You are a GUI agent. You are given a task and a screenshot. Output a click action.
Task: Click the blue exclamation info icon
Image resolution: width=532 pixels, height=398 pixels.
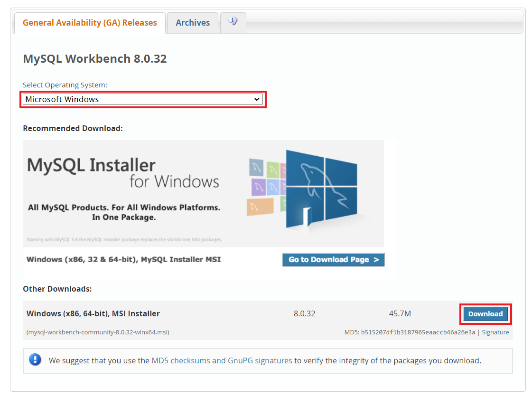coord(35,360)
